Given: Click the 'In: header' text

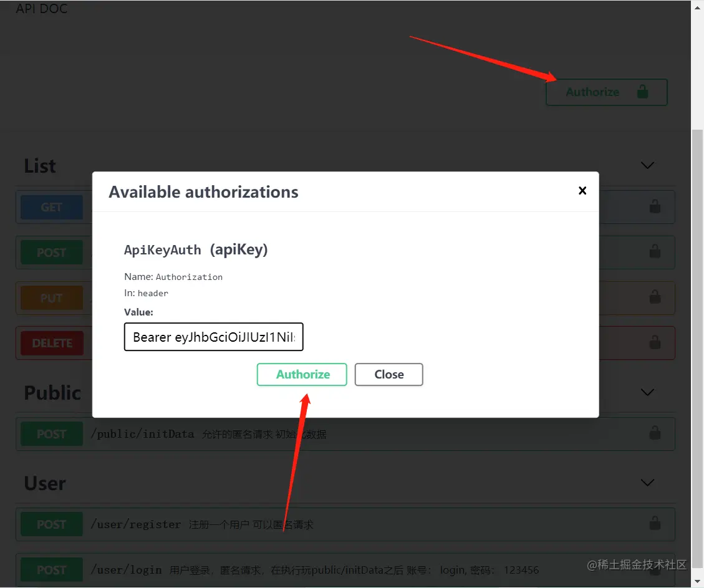Looking at the screenshot, I should [x=146, y=293].
